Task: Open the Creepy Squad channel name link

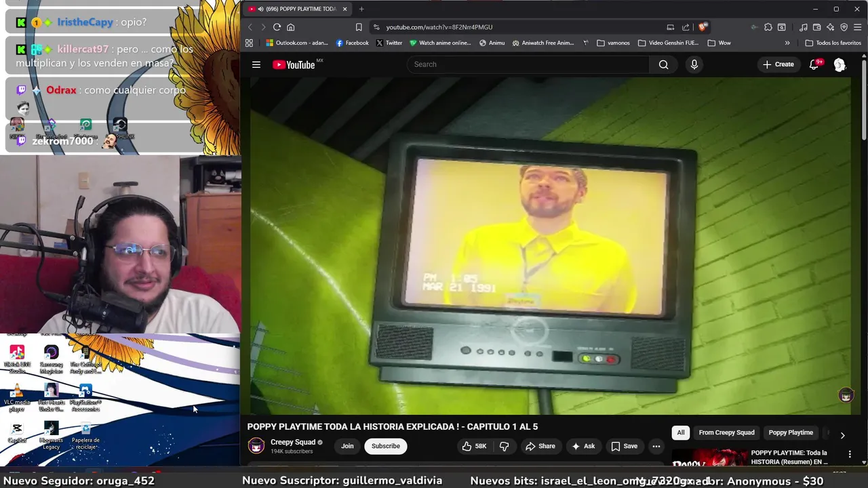Action: 293,442
